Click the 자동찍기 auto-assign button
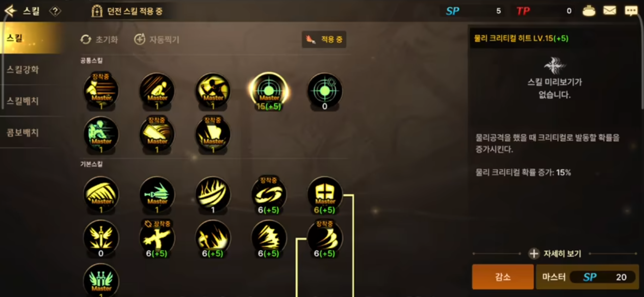Image resolution: width=644 pixels, height=297 pixels. (x=157, y=39)
